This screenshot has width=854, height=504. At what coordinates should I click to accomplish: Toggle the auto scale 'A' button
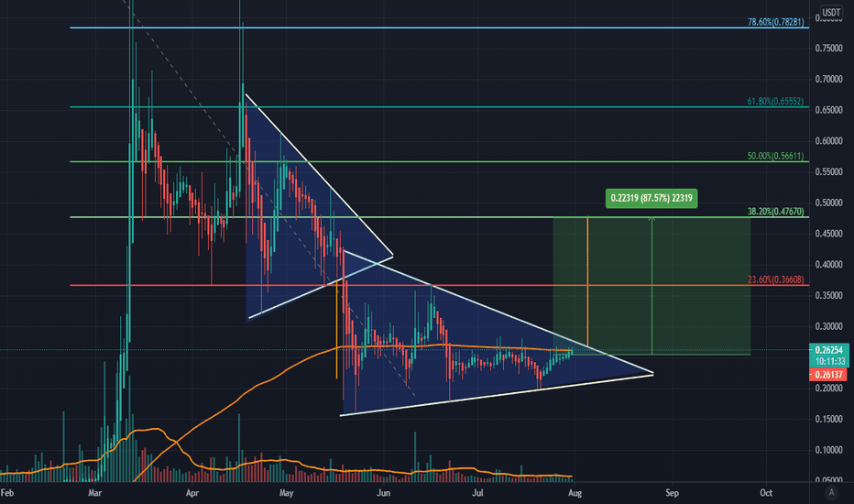tap(831, 493)
